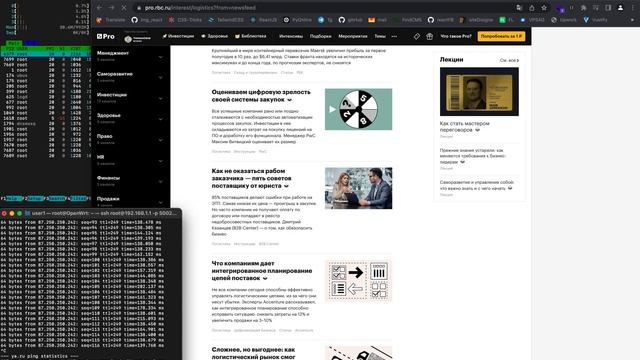Click F3 Search in the htop window
The image size is (640, 360).
pyautogui.click(x=55, y=198)
